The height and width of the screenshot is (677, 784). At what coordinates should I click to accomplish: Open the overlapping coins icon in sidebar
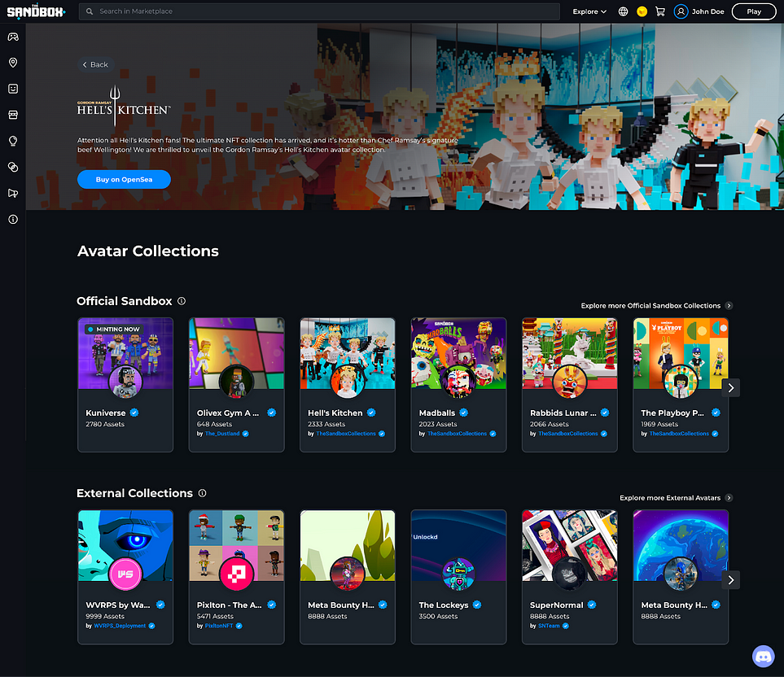click(13, 167)
